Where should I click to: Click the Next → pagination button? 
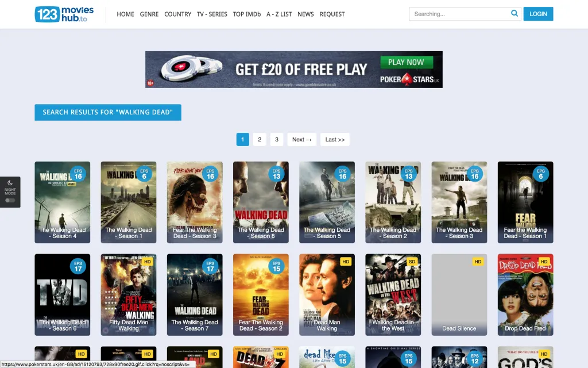tap(302, 139)
